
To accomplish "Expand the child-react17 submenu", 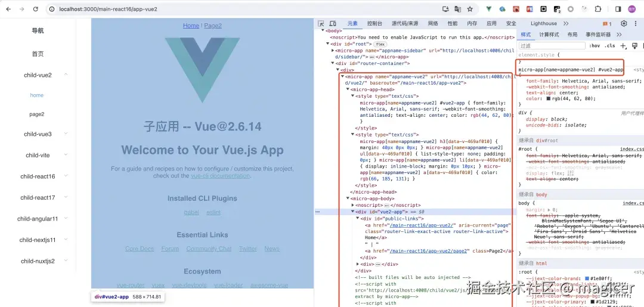I will point(66,197).
